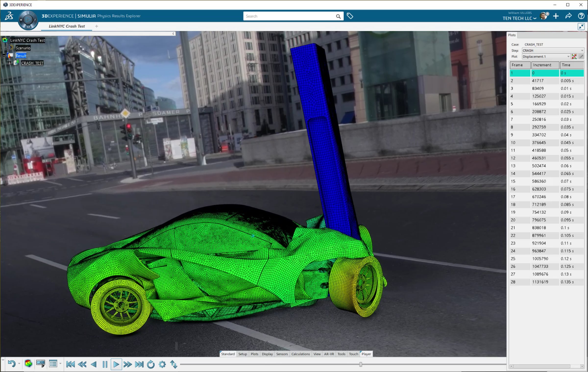
Task: Open the Step CRASH dropdown
Action: pyautogui.click(x=582, y=50)
